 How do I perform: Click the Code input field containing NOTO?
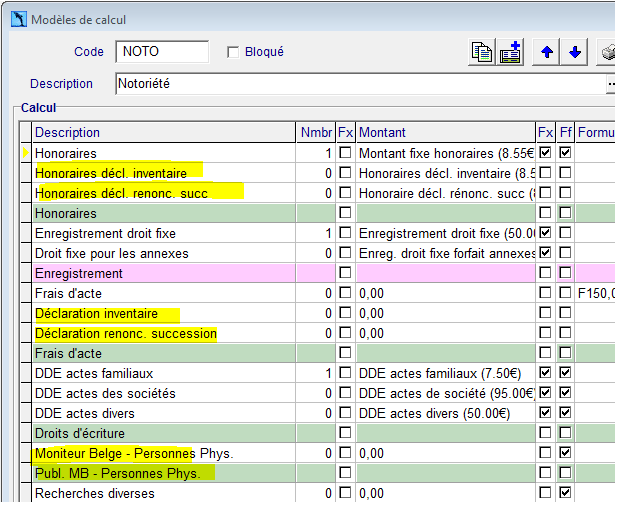coord(162,51)
